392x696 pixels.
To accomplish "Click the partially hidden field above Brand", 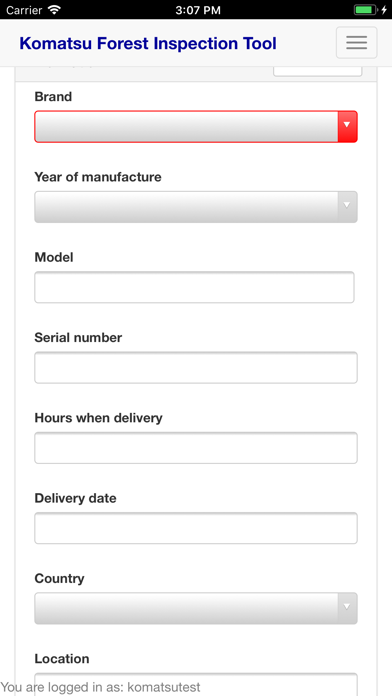I will 317,71.
